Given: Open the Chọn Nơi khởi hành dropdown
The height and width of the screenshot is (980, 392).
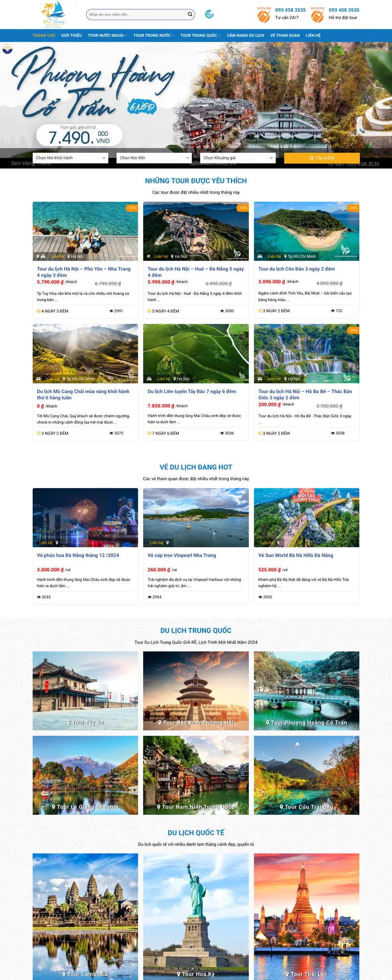Looking at the screenshot, I should (70, 158).
